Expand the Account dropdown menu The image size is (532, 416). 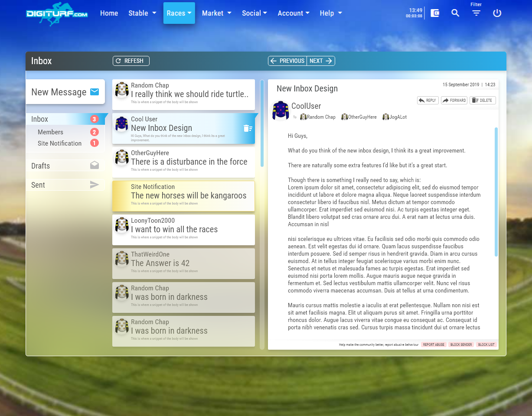(x=294, y=13)
